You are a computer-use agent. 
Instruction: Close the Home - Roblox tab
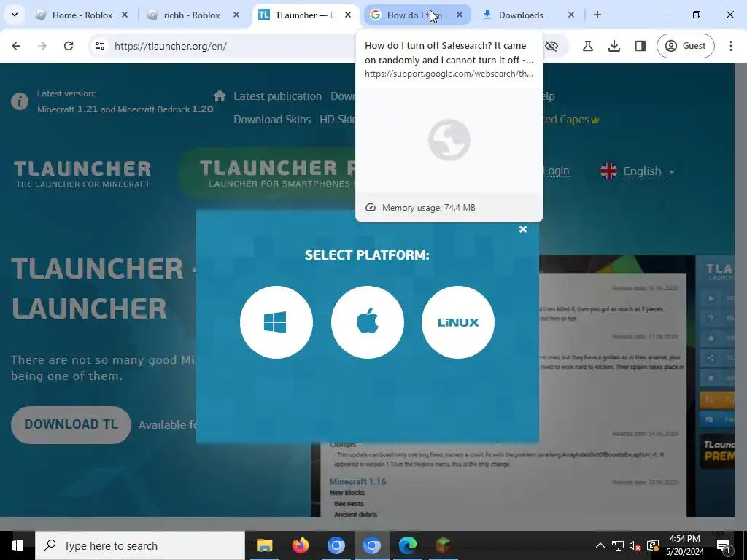(124, 15)
